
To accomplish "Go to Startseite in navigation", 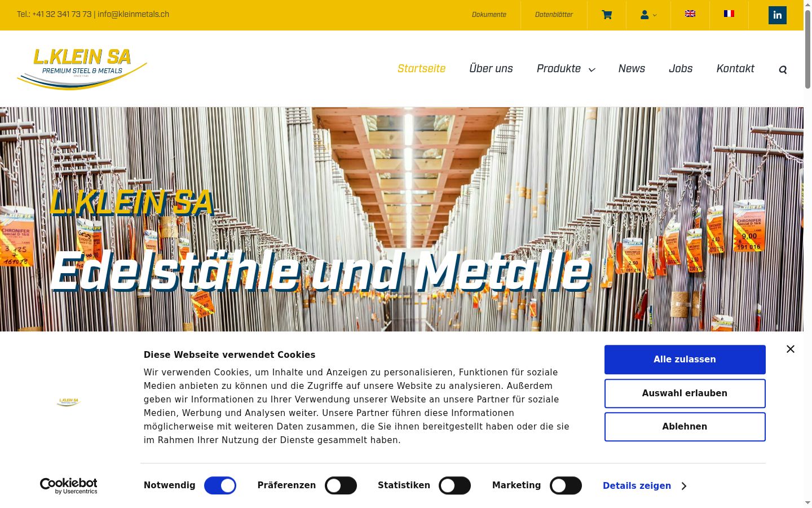I will coord(421,69).
